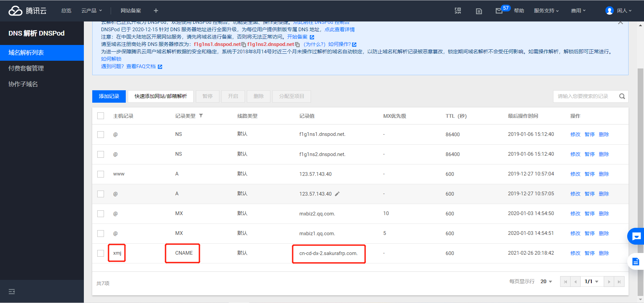Filter records by type using funnel icon
Viewport: 644px width, 303px height.
(201, 116)
